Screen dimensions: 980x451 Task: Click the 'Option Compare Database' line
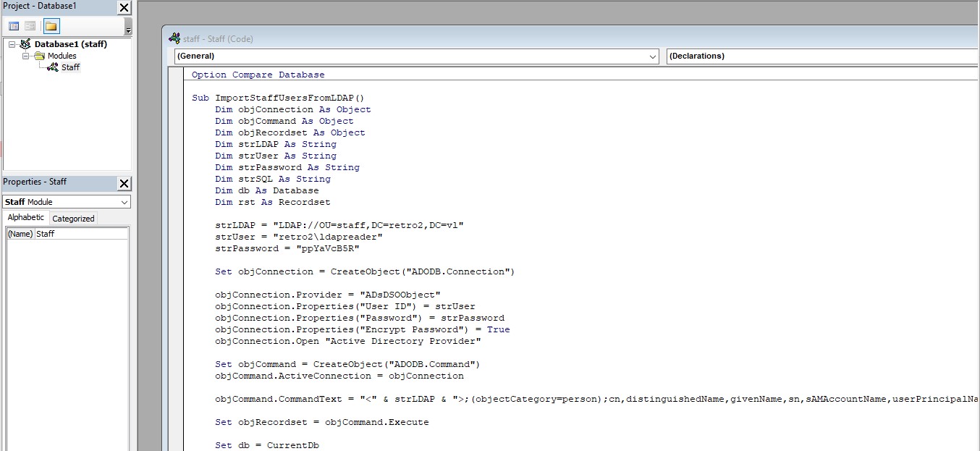(x=258, y=75)
